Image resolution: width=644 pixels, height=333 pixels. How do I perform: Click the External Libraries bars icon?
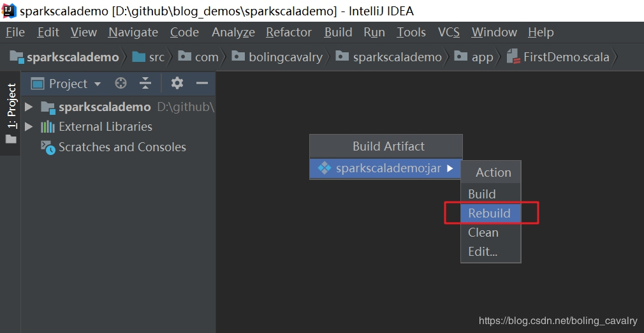coord(48,126)
